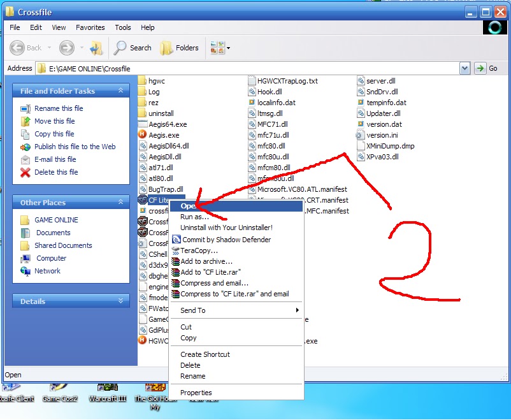Screen dimensions: 511x420
Task: Select Aegis64.exe file icon
Action: (x=143, y=124)
